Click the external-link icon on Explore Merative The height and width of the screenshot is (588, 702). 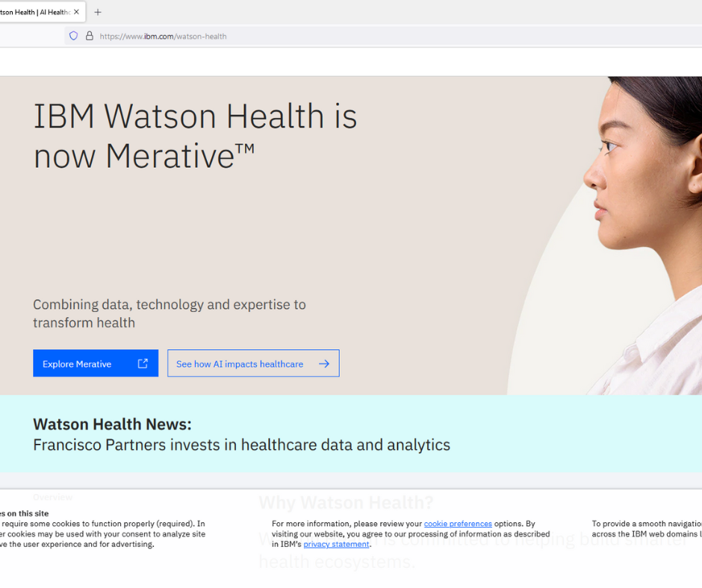(x=143, y=363)
